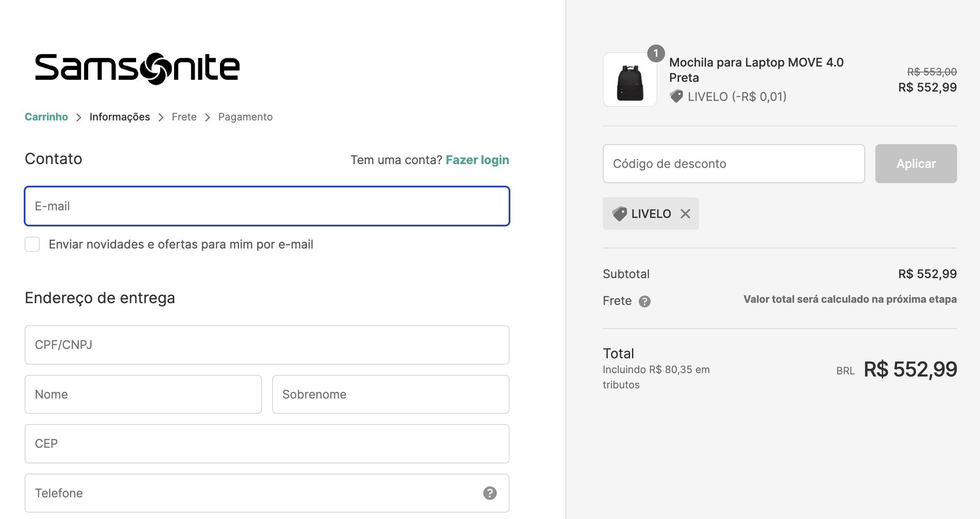The image size is (980, 519).
Task: Click the struck-through price R$ 553,00
Action: point(932,72)
